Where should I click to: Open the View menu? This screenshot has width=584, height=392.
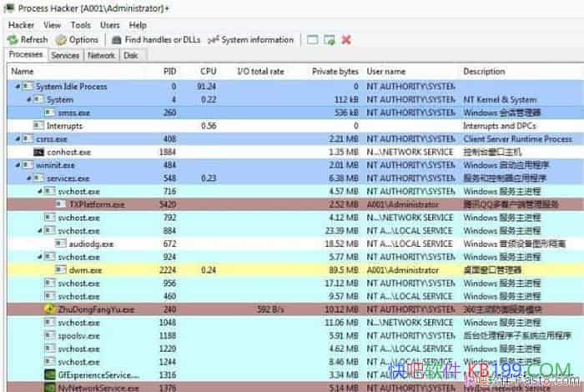[x=52, y=25]
